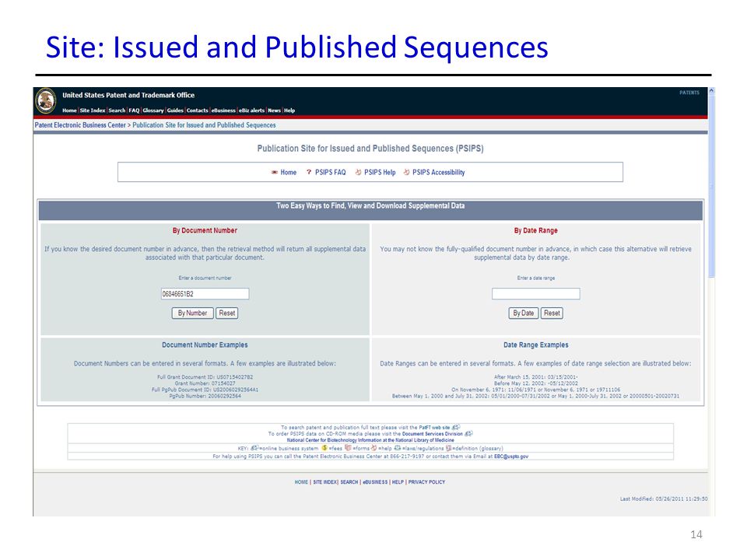Click the definition glossary key icon

(448, 448)
